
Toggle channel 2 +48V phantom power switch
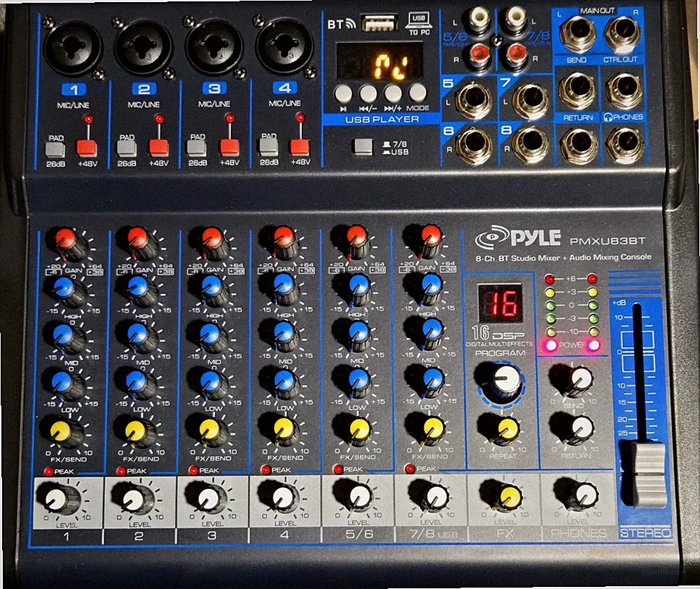158,147
